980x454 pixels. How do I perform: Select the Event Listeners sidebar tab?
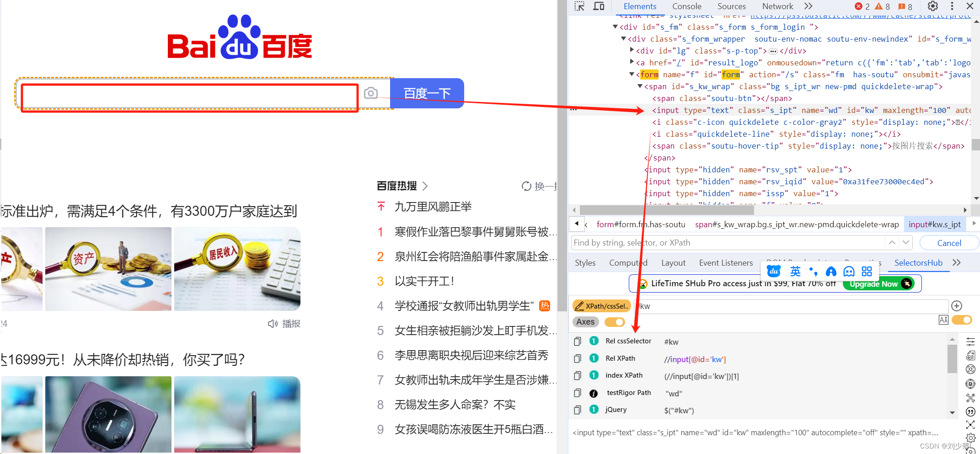tap(726, 263)
